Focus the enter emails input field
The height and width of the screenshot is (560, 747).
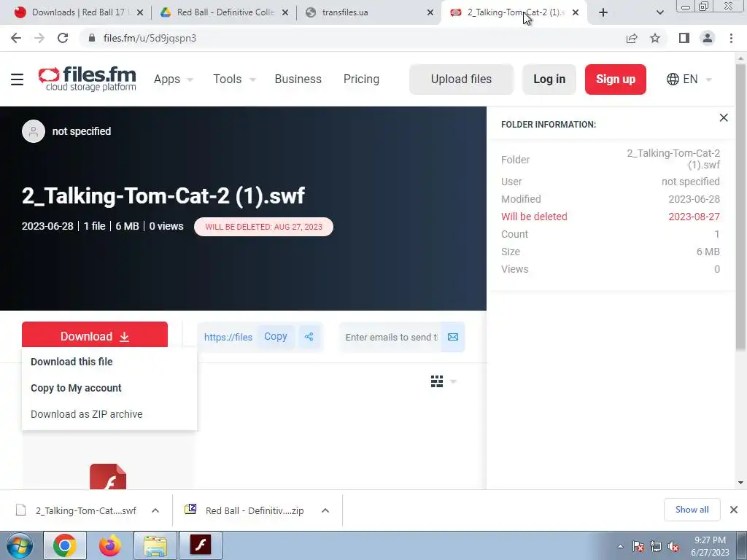click(x=391, y=337)
